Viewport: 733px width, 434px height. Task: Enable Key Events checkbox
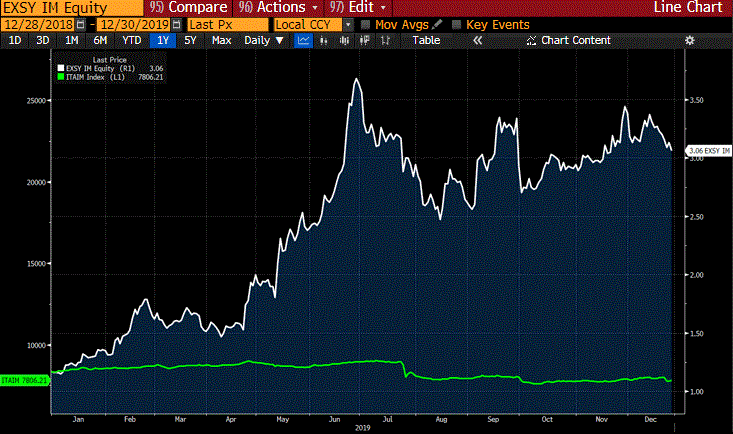click(457, 25)
